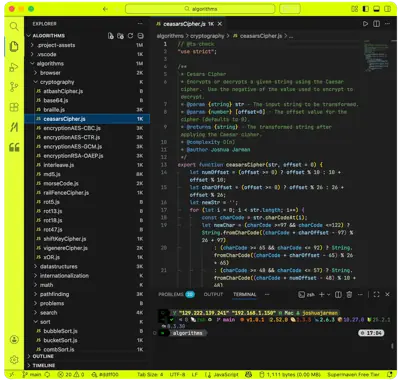
Task: Click the #ddff00 color status item
Action: [x=105, y=375]
